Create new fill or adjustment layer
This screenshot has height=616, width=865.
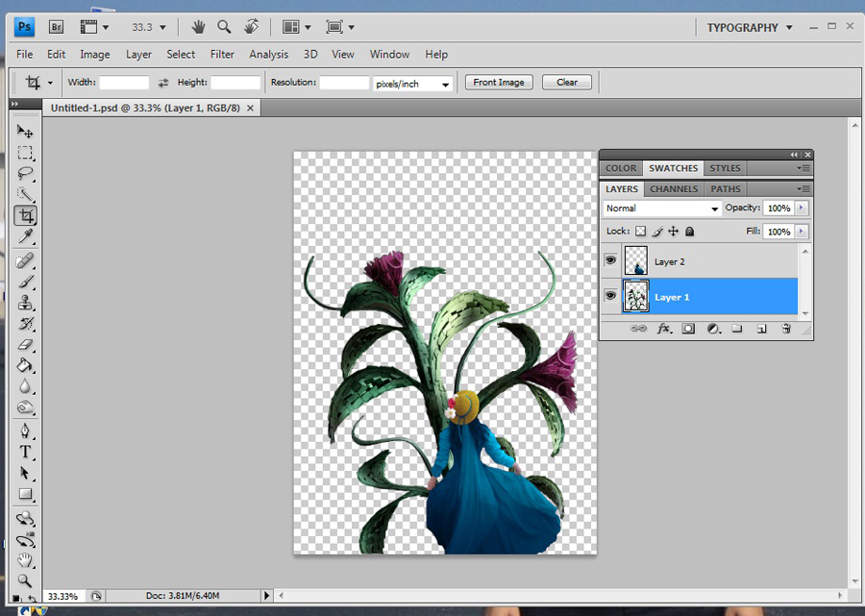713,329
